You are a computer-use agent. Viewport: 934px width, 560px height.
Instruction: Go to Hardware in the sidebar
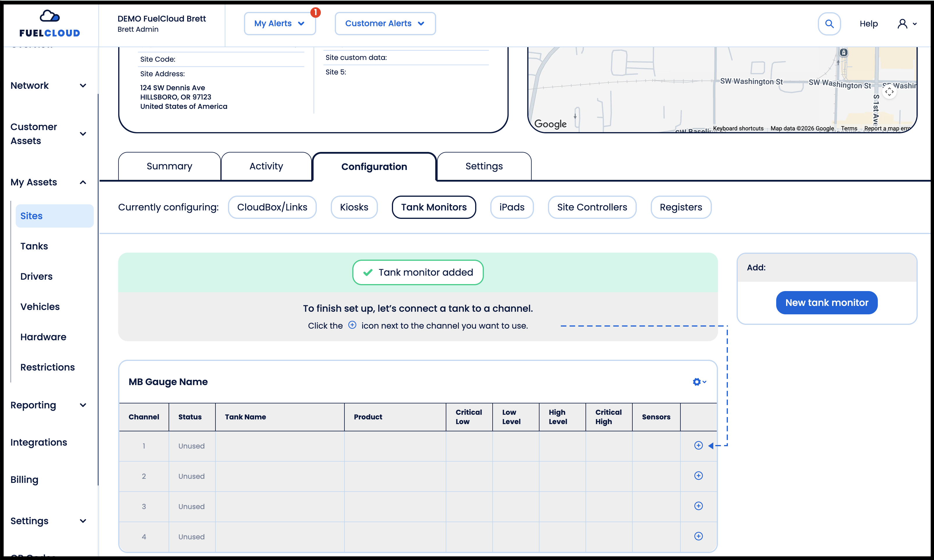coord(43,337)
